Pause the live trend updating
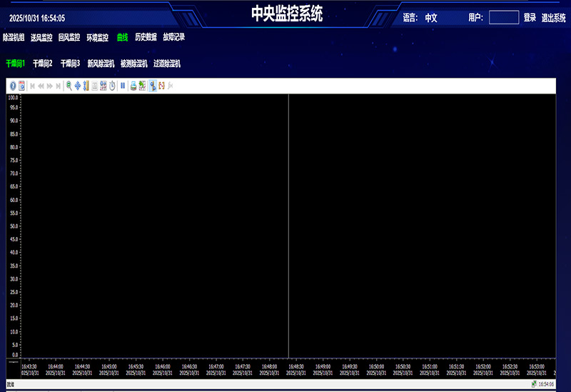This screenshot has width=571, height=392. click(x=123, y=86)
